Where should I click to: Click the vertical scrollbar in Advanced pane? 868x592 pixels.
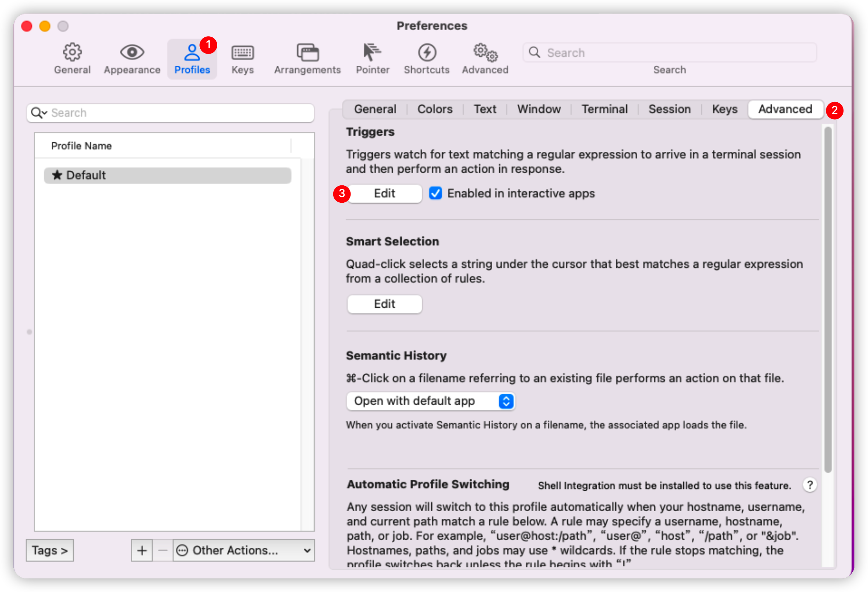point(828,300)
